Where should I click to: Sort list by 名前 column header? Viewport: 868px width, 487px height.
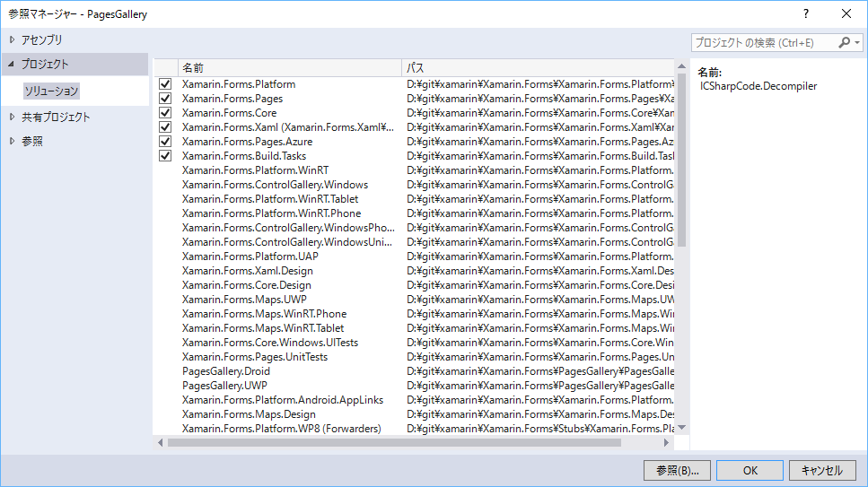pyautogui.click(x=289, y=67)
